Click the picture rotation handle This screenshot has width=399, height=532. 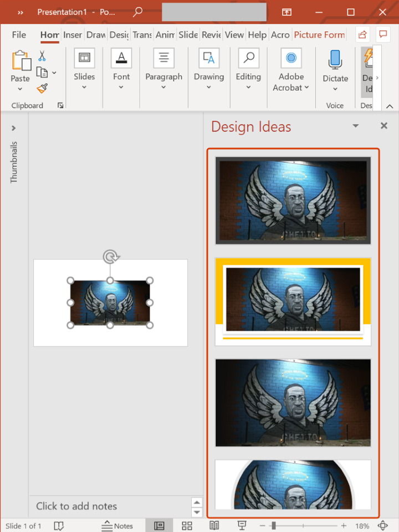click(111, 257)
